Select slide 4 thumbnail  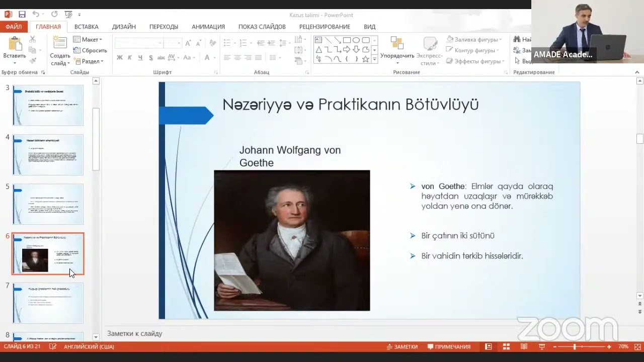[x=48, y=155]
